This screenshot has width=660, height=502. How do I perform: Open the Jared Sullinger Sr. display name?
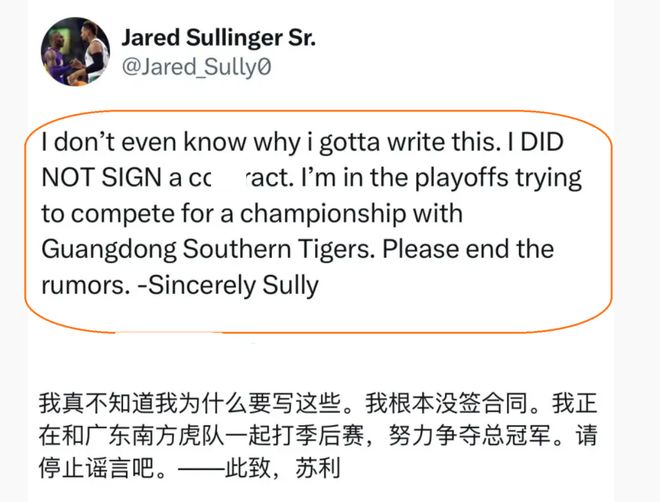(x=218, y=38)
